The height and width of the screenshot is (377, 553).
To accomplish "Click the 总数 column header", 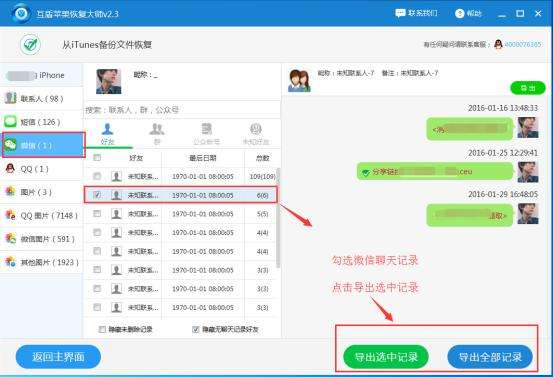I will (x=262, y=158).
